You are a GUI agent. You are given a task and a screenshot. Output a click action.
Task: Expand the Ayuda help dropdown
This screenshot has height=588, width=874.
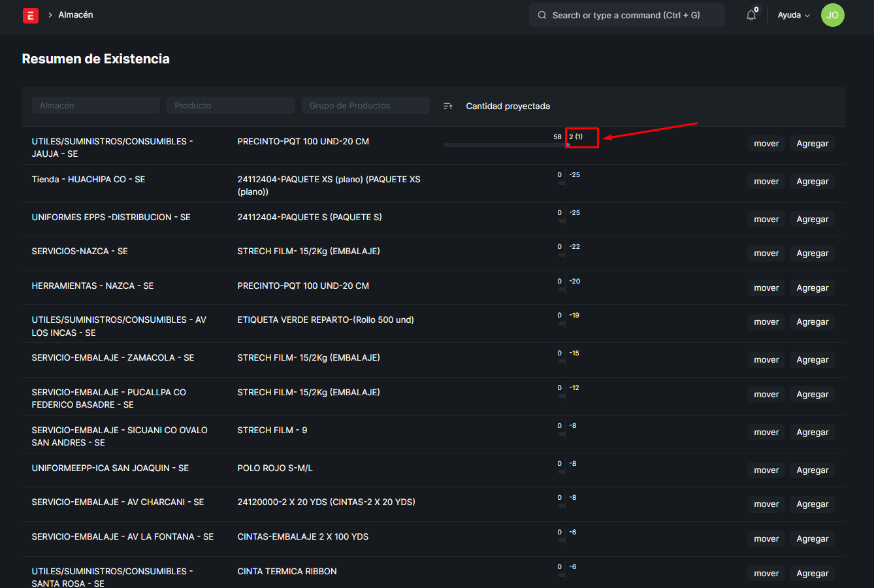pyautogui.click(x=793, y=15)
